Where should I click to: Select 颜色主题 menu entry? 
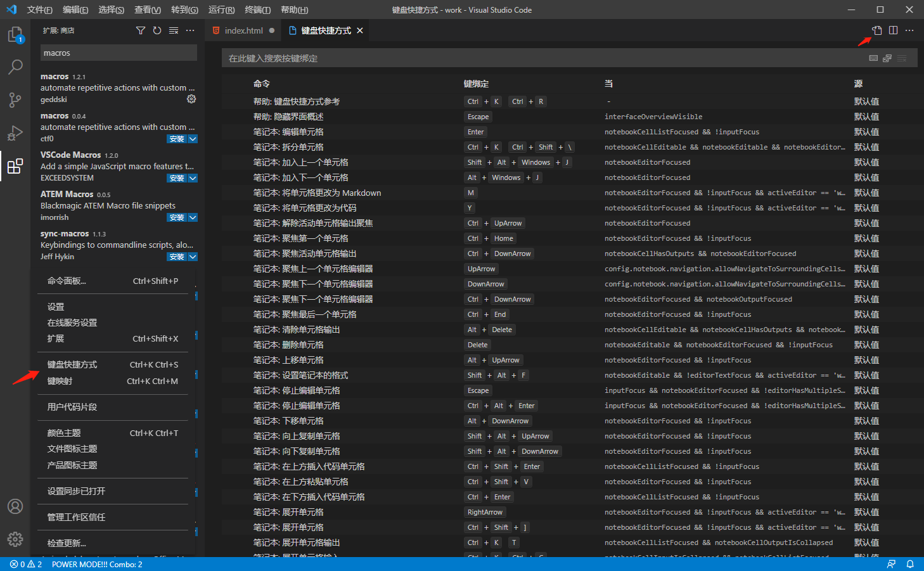point(113,433)
